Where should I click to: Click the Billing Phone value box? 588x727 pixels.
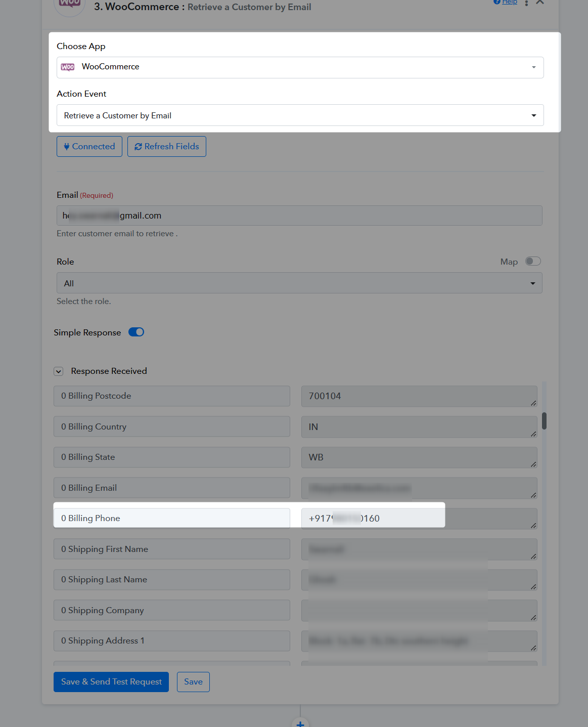pos(419,519)
